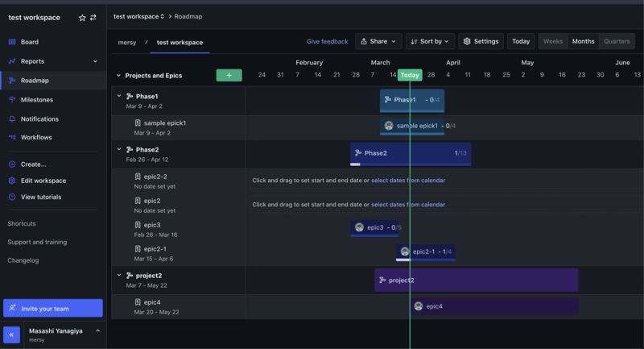The width and height of the screenshot is (644, 349).
Task: Open Milestones in the sidebar
Action: [36, 100]
